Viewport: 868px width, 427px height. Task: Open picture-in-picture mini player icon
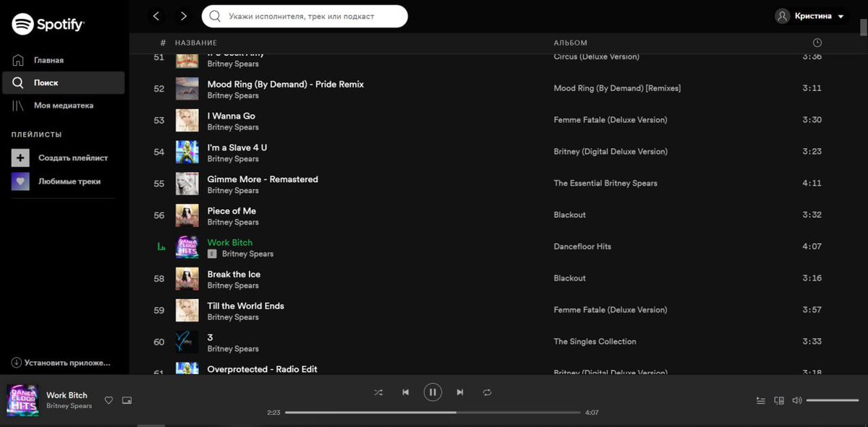[x=127, y=400]
